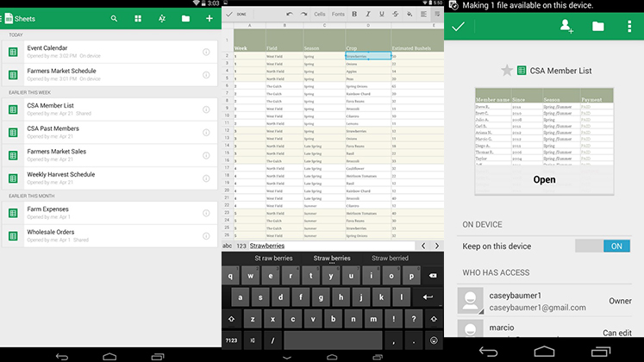Redo the last edit in spreadsheet
Screen dimensions: 644x362
(x=303, y=14)
